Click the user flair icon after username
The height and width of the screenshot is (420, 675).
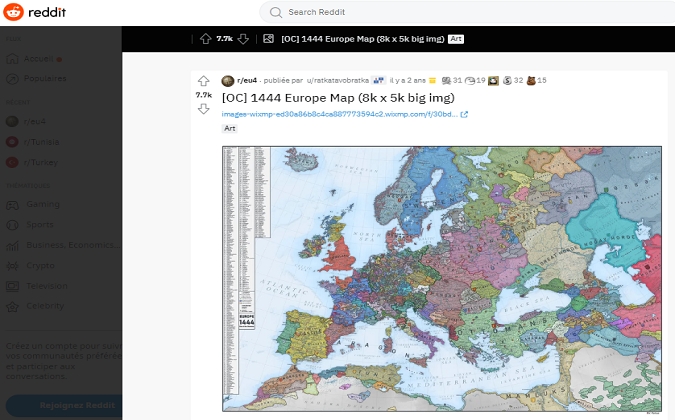click(x=379, y=80)
